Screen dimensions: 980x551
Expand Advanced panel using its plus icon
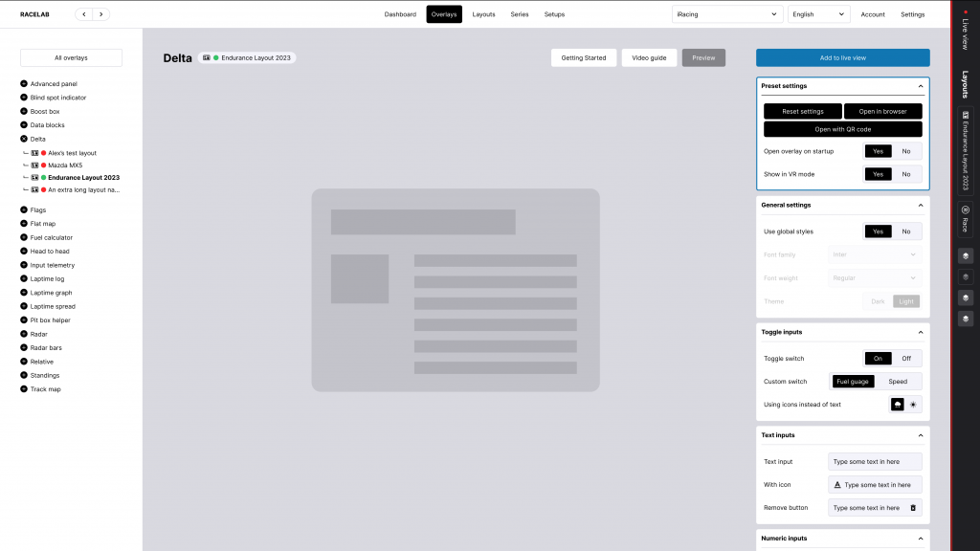click(x=24, y=84)
